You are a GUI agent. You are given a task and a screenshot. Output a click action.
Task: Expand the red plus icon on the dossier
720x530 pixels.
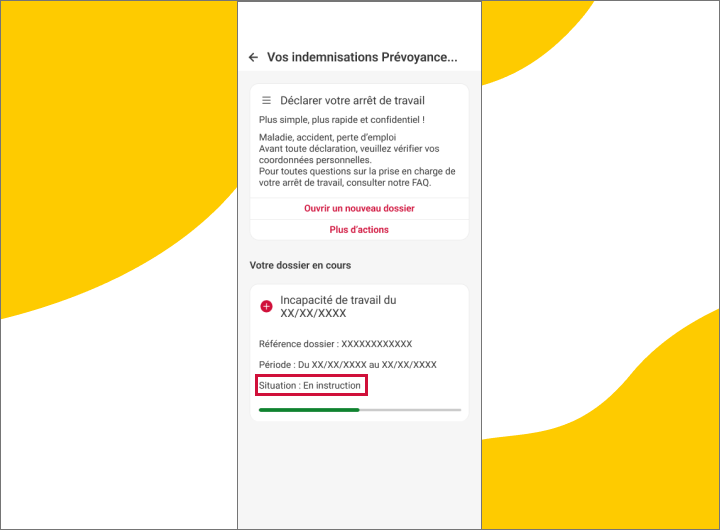click(x=266, y=306)
